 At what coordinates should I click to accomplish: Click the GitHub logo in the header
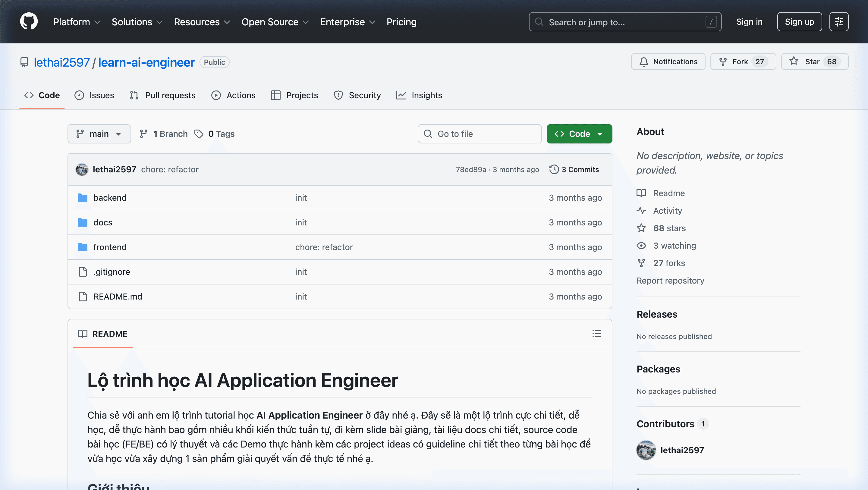point(29,21)
